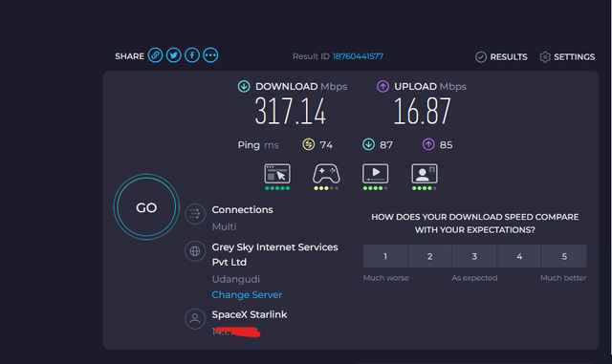The width and height of the screenshot is (612, 364).
Task: Click the Udangudi server location
Action: click(x=236, y=279)
